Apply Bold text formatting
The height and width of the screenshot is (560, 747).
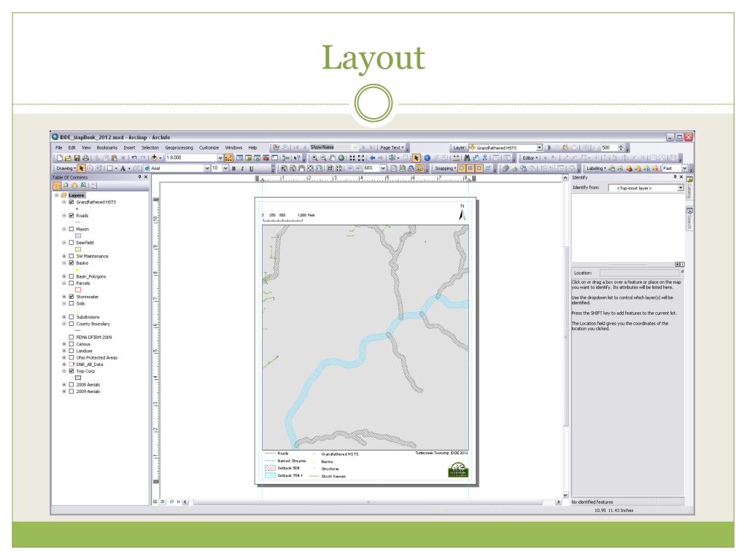click(x=234, y=168)
